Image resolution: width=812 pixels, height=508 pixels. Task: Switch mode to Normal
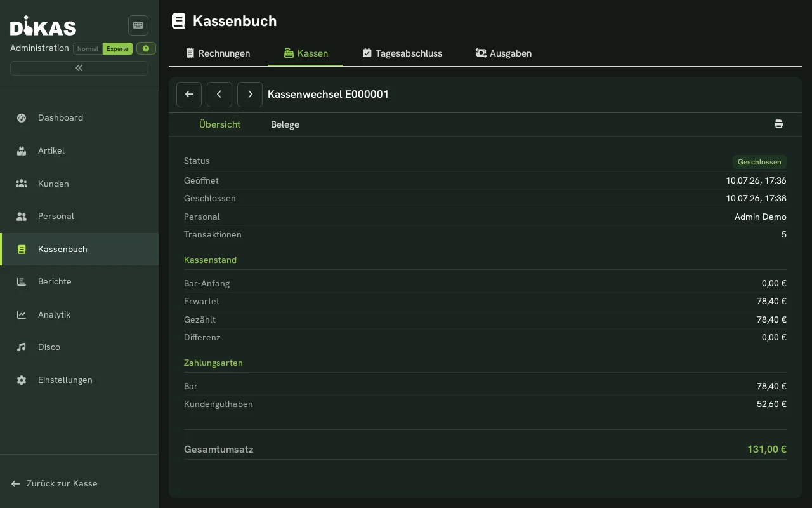tap(88, 48)
